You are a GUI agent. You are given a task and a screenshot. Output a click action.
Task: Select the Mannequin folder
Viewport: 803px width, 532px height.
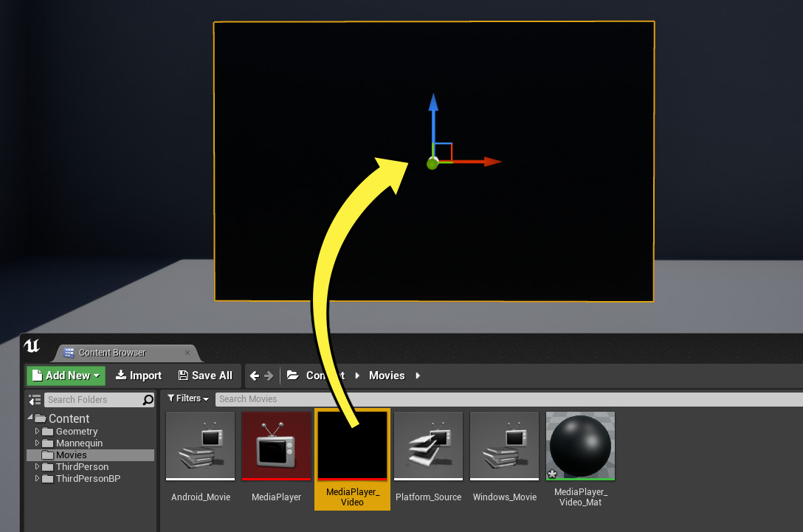coord(79,443)
